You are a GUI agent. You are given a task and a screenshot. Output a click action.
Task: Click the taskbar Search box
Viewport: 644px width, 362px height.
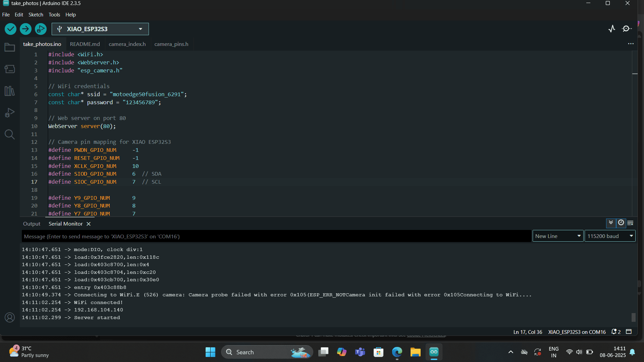pos(267,352)
